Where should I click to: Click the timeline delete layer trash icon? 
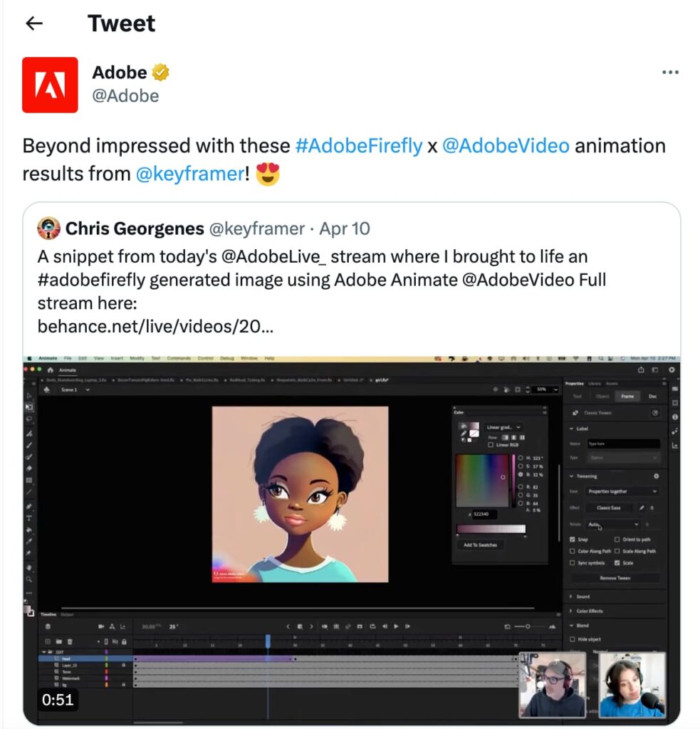[x=71, y=642]
